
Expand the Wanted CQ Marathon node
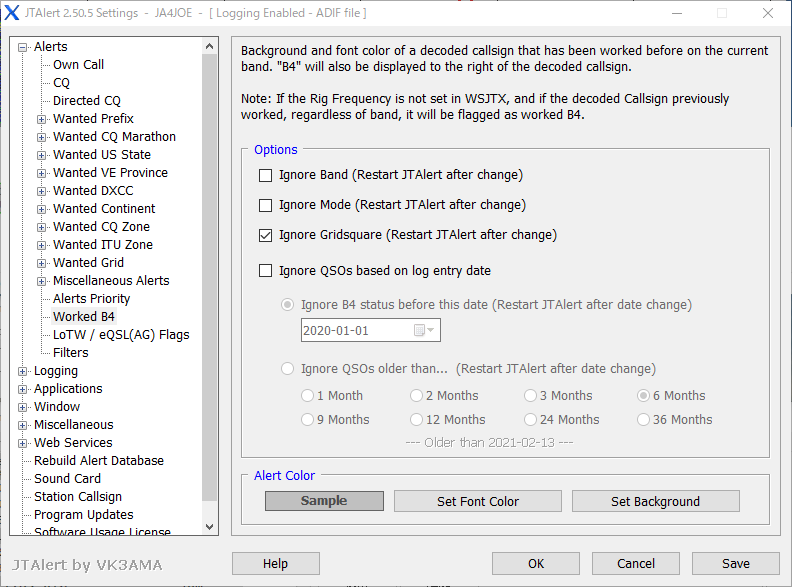41,137
